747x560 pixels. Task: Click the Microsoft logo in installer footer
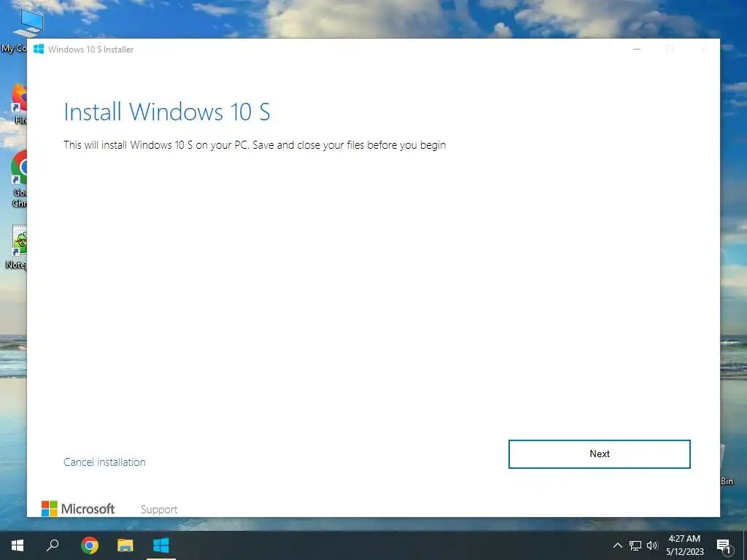tap(77, 508)
